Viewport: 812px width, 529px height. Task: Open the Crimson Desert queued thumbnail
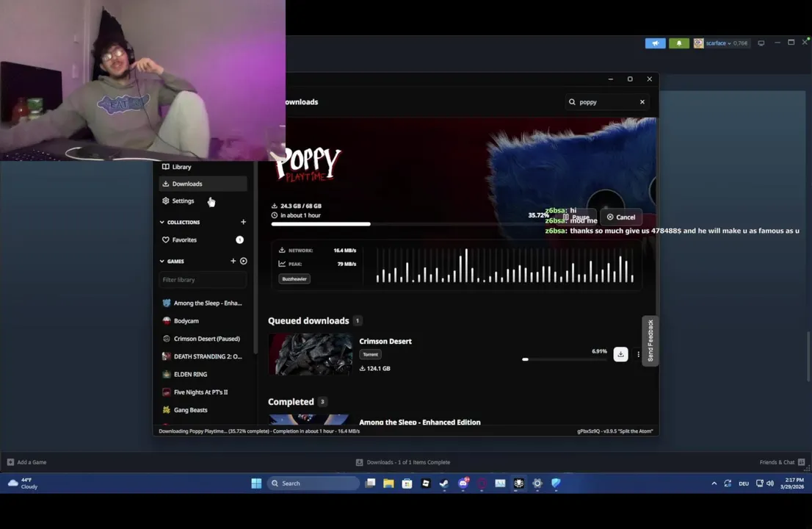(x=310, y=354)
